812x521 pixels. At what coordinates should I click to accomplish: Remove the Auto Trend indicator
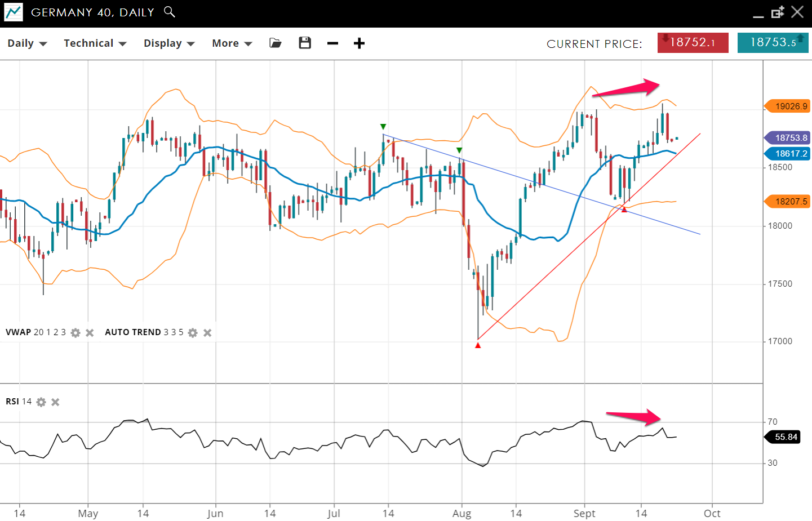pyautogui.click(x=207, y=333)
